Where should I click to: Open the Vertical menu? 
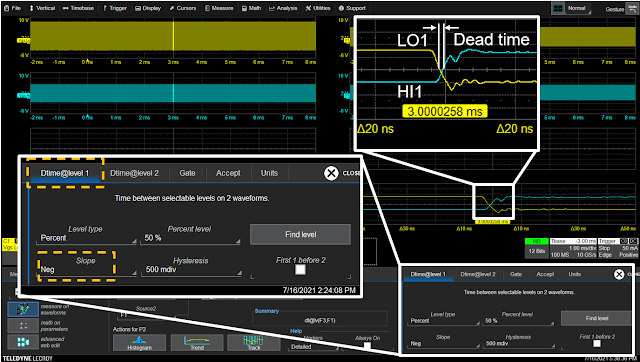point(43,8)
